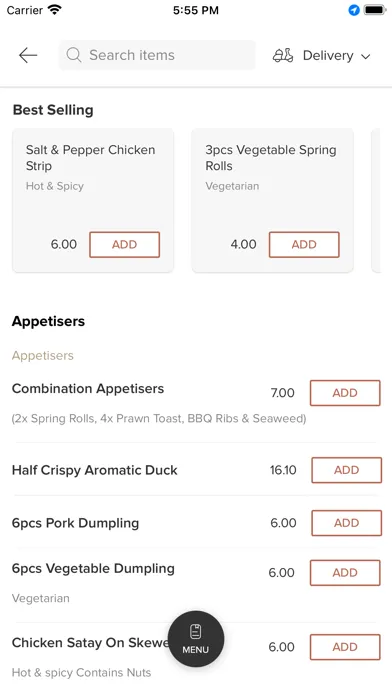Add 3pcs Vegetable Spring Rolls
Image resolution: width=392 pixels, height=696 pixels.
click(304, 245)
